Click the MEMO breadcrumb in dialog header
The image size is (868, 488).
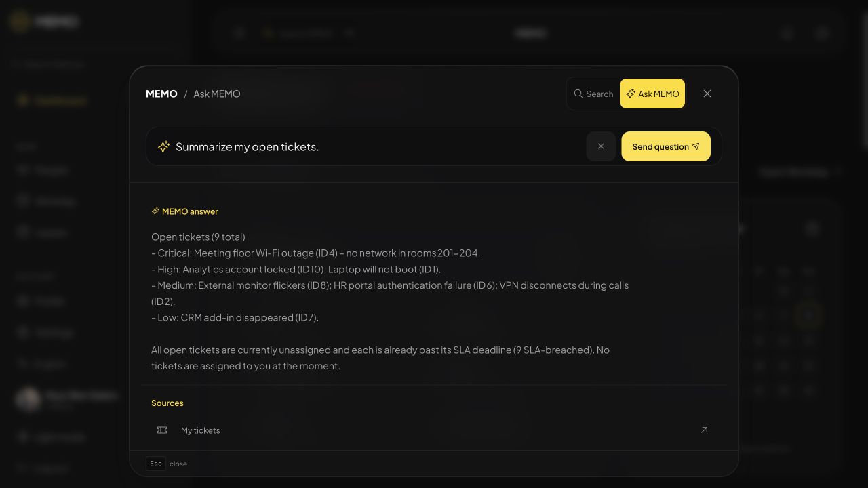(161, 94)
